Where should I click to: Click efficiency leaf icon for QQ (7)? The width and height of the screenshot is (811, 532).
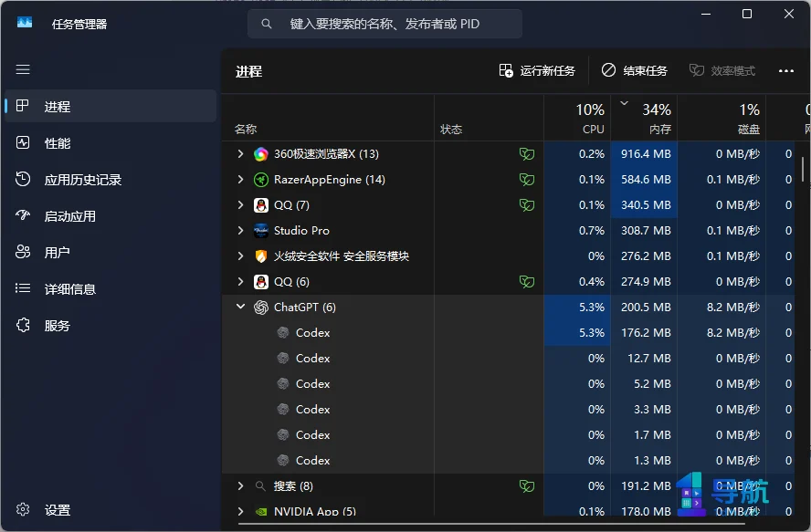coord(527,205)
